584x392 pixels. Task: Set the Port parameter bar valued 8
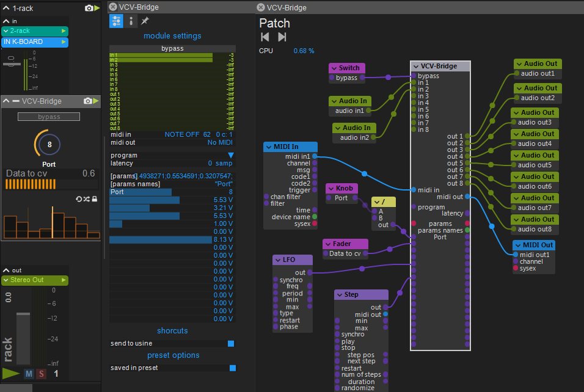tap(172, 192)
